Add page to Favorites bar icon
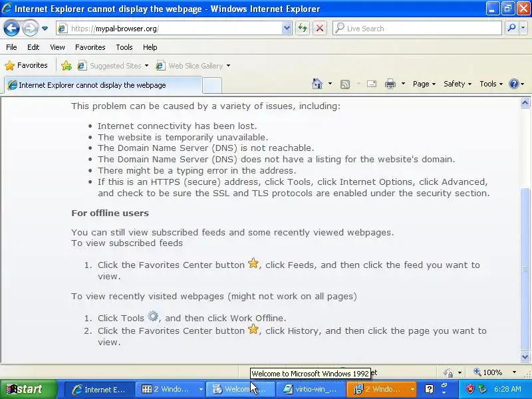 point(66,65)
